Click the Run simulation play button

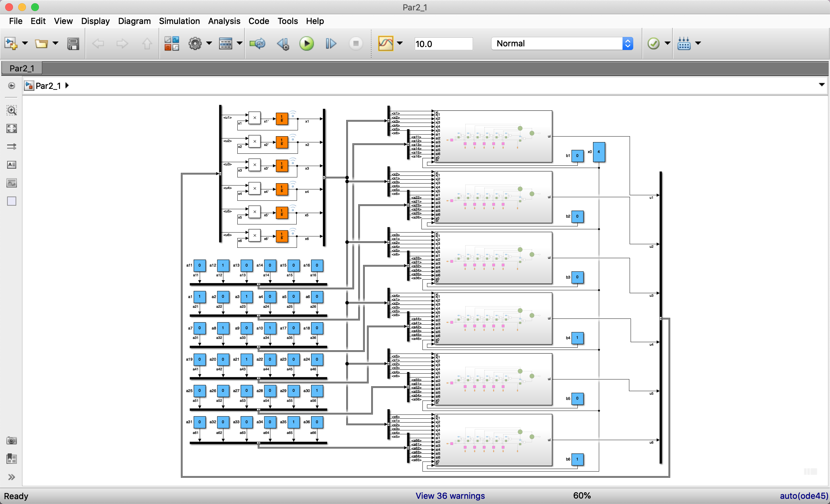click(306, 43)
